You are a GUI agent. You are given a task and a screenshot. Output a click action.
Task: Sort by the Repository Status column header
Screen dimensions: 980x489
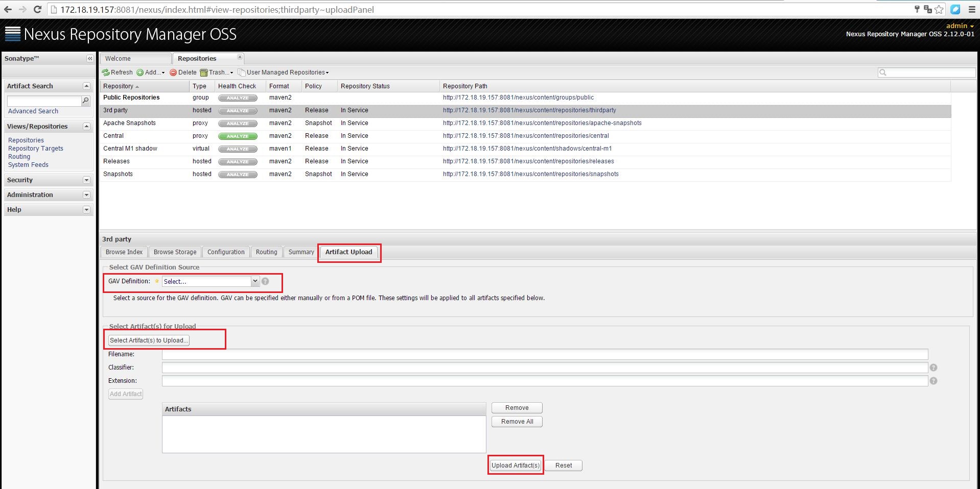(388, 86)
